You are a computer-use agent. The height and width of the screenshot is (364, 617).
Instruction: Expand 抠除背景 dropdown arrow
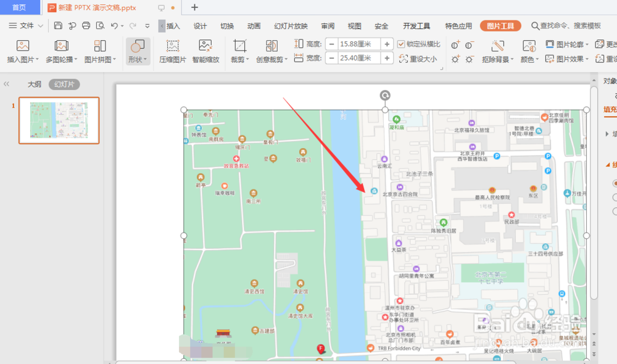tap(512, 59)
